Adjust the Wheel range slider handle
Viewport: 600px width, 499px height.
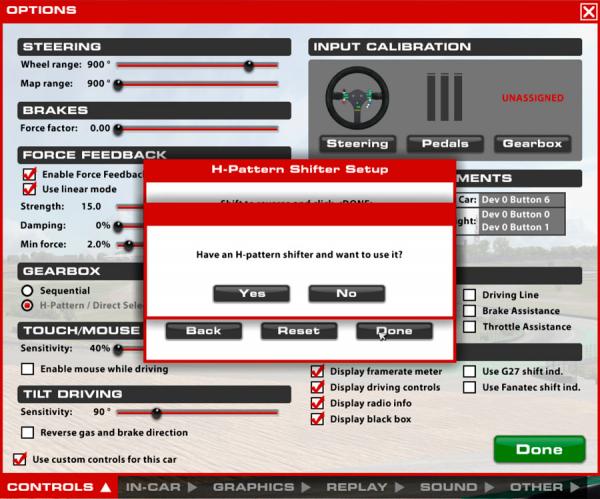[248, 65]
